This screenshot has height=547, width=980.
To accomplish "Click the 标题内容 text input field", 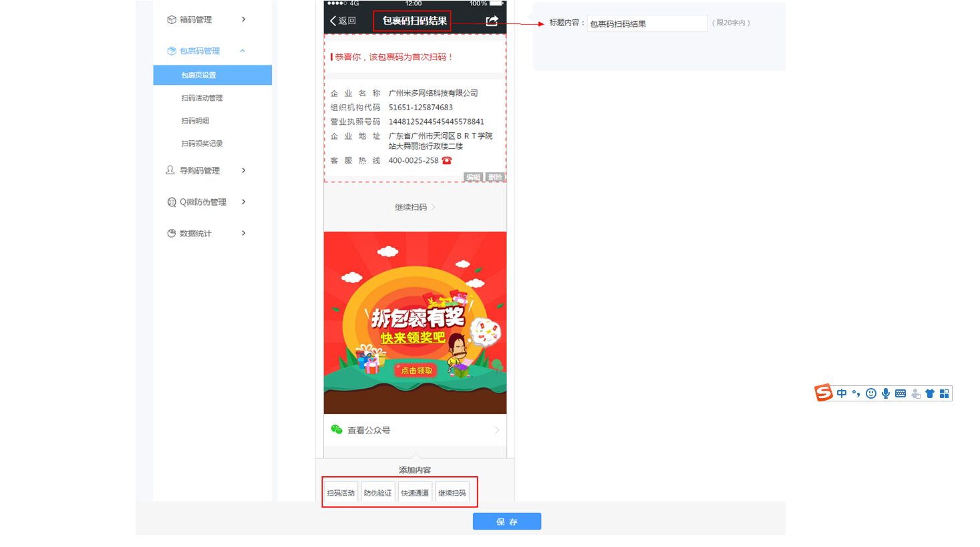I will tap(646, 23).
